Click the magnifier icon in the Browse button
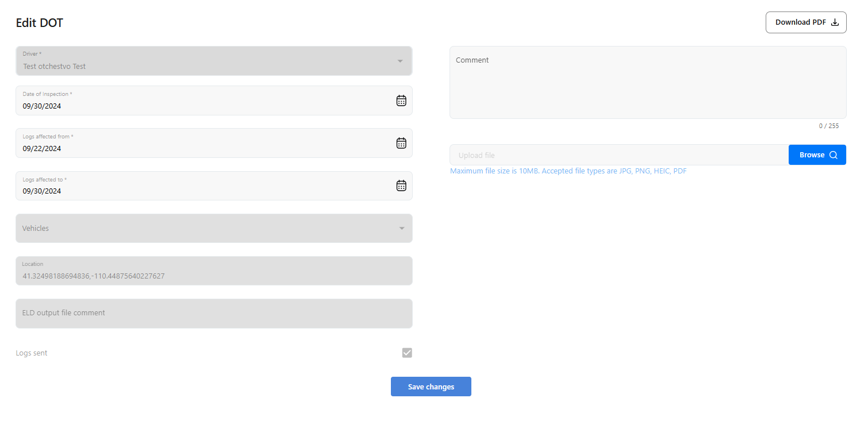This screenshot has height=425, width=868. 834,155
